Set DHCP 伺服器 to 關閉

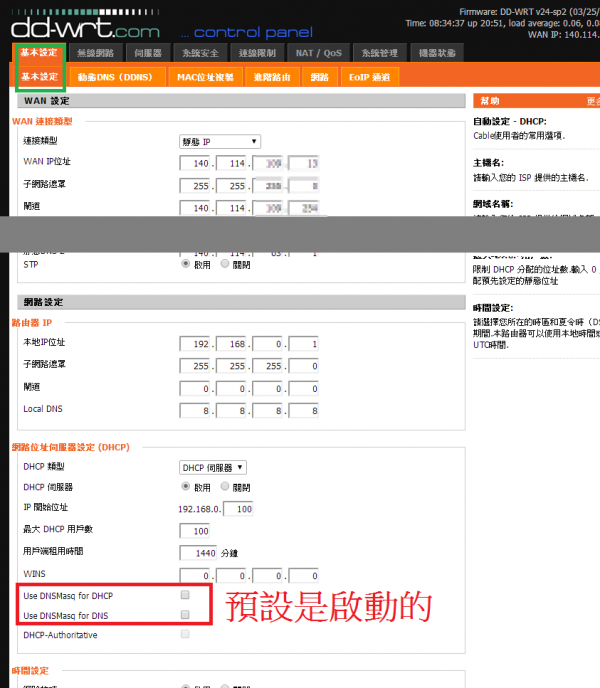pos(224,486)
